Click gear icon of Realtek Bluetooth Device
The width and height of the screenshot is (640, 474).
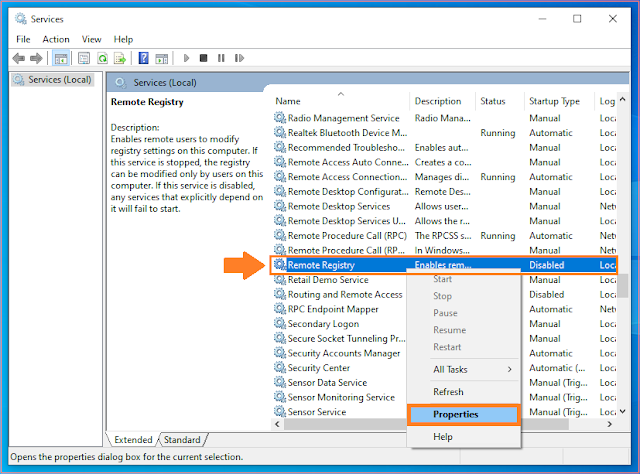280,133
